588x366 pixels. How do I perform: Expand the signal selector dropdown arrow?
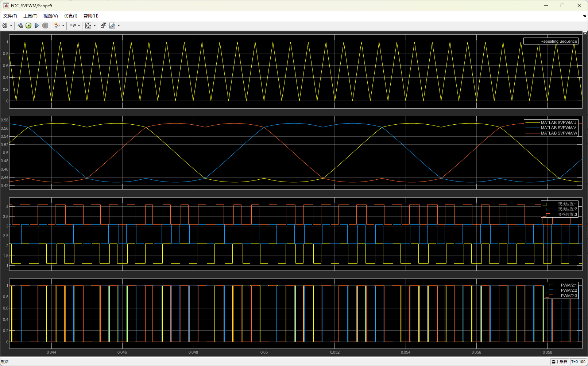[x=63, y=26]
